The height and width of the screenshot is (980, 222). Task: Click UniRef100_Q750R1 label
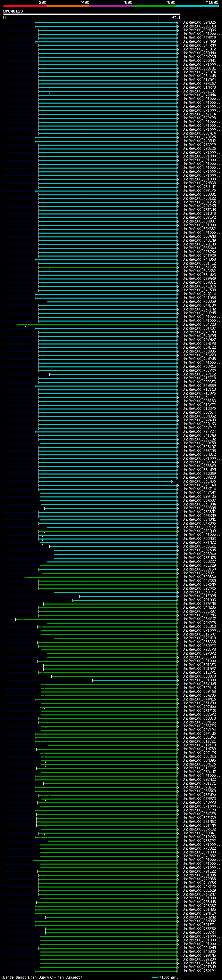point(199,573)
